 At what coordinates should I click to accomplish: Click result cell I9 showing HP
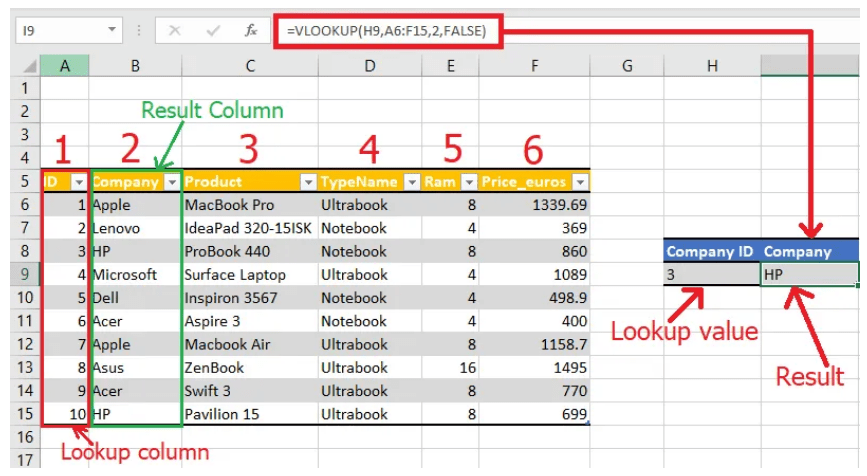click(x=810, y=274)
